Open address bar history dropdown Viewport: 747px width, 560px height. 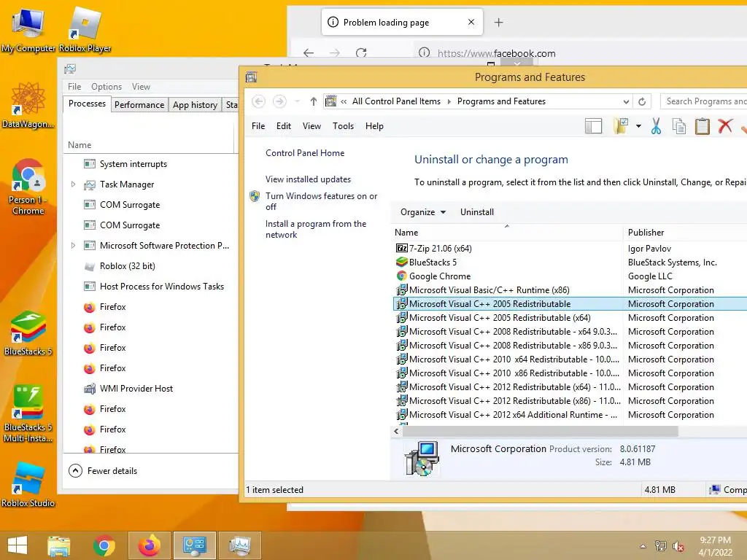[626, 101]
